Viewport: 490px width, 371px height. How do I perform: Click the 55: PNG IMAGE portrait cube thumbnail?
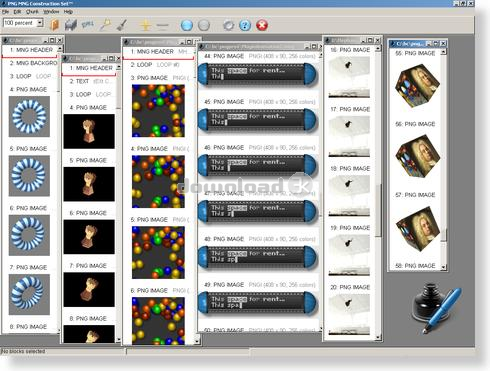(417, 86)
